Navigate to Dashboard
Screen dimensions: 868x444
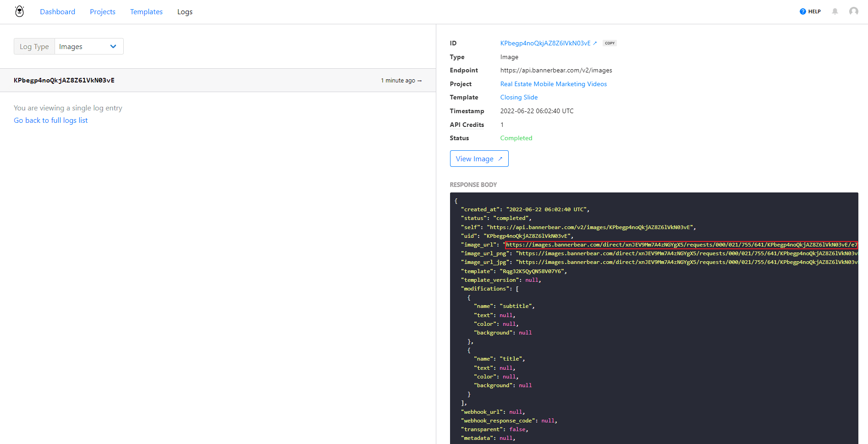pos(58,11)
